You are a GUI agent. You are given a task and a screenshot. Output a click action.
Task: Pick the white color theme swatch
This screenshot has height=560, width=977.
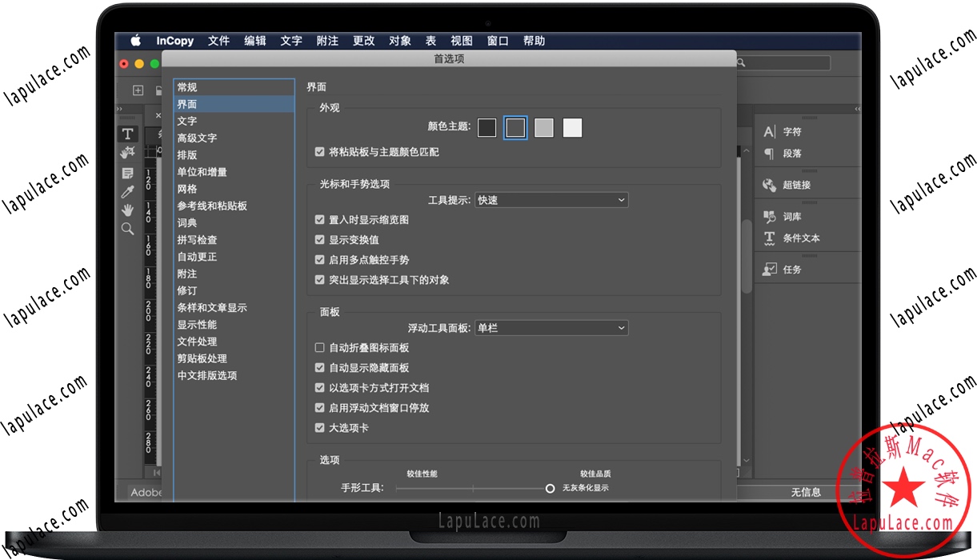coord(572,127)
